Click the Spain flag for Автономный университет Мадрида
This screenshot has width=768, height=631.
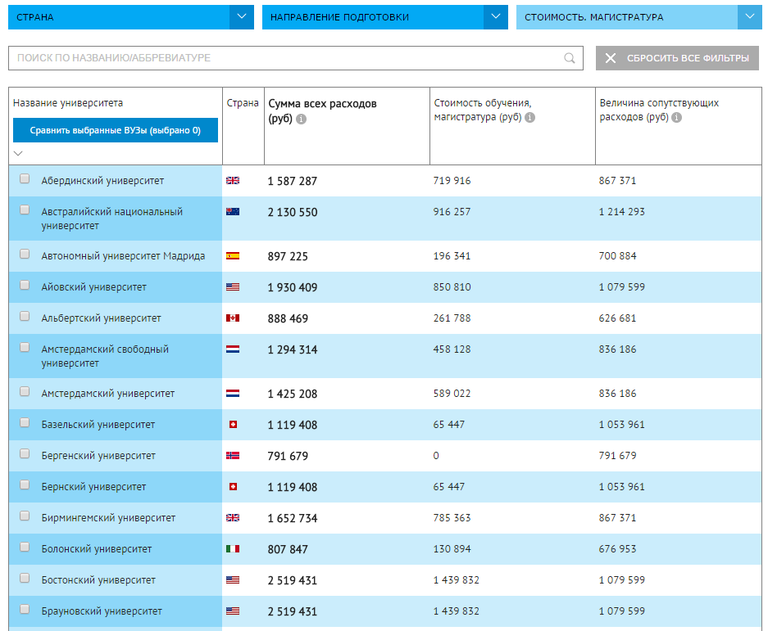coord(233,256)
